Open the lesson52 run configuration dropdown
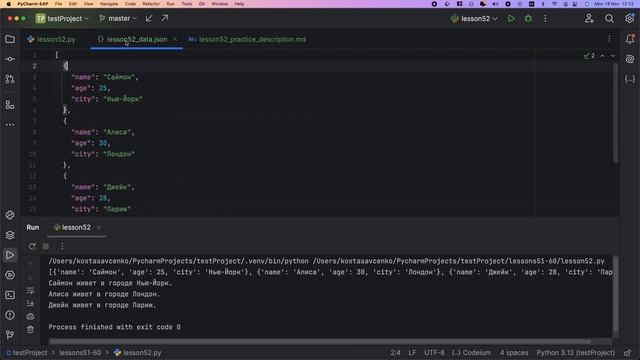The width and height of the screenshot is (640, 360). 474,18
